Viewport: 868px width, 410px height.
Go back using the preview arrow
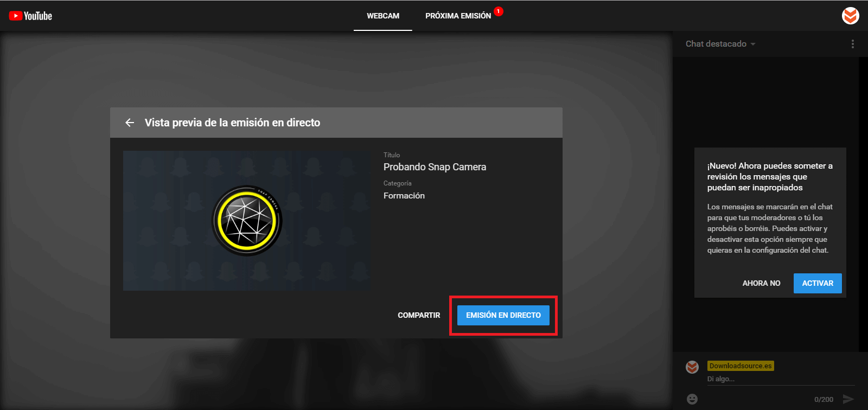pos(130,123)
